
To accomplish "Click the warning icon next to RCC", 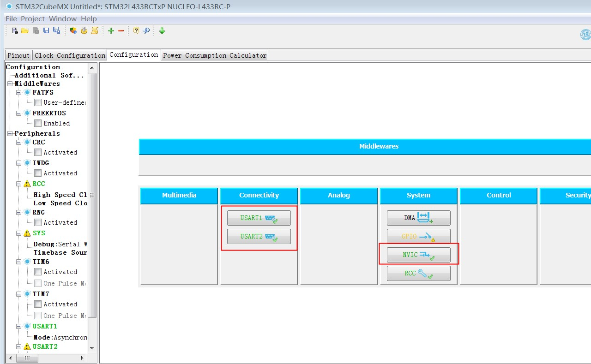I will coord(27,184).
